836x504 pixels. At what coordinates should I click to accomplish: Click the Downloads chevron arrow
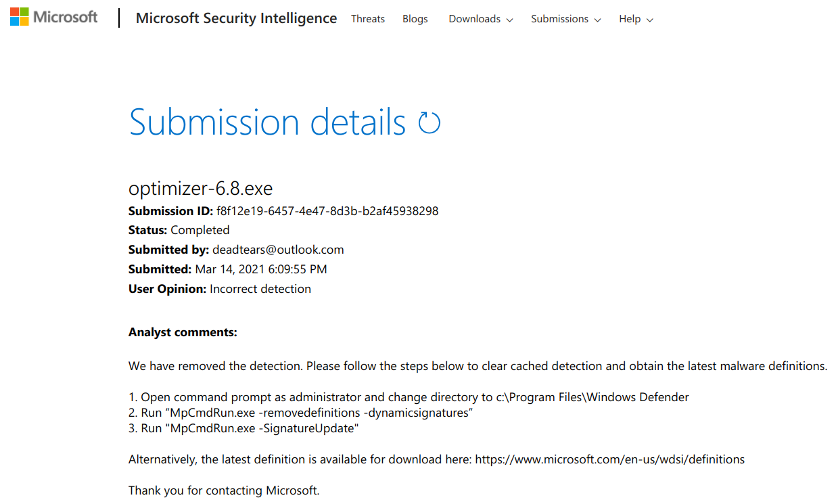click(509, 20)
